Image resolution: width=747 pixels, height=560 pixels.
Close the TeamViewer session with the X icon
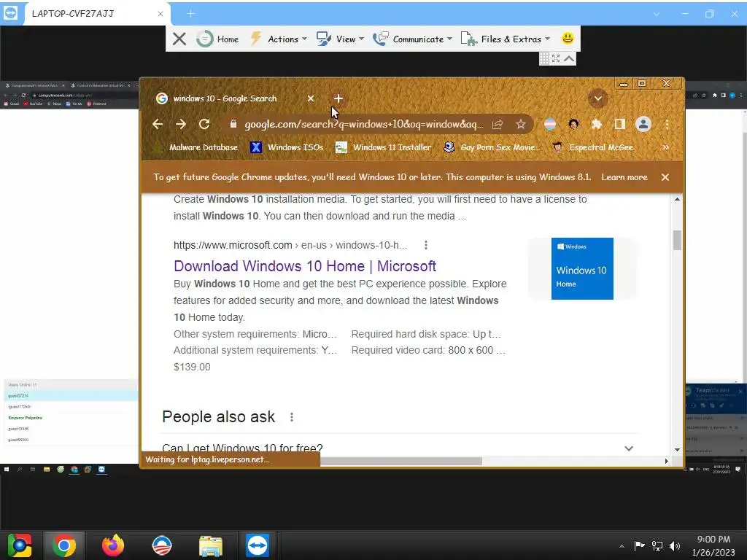(179, 39)
